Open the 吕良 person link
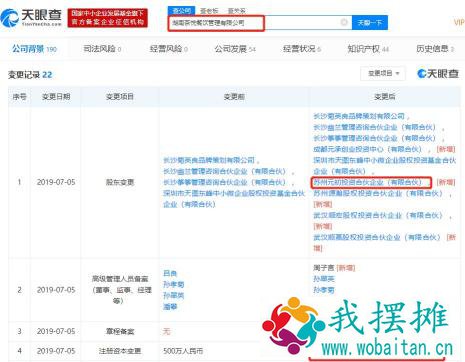 click(170, 273)
